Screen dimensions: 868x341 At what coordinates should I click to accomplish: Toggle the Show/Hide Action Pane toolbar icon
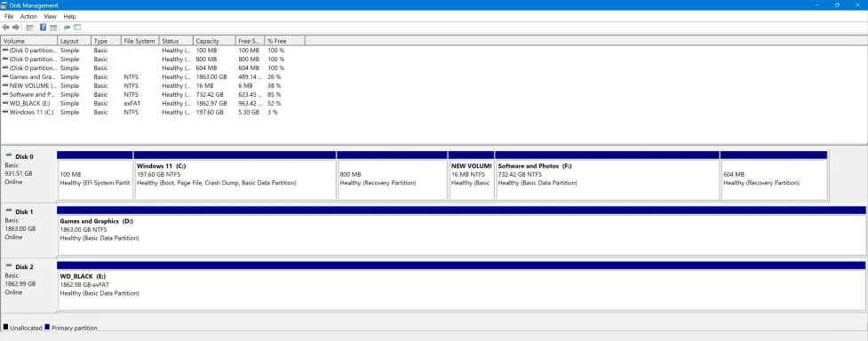click(53, 28)
